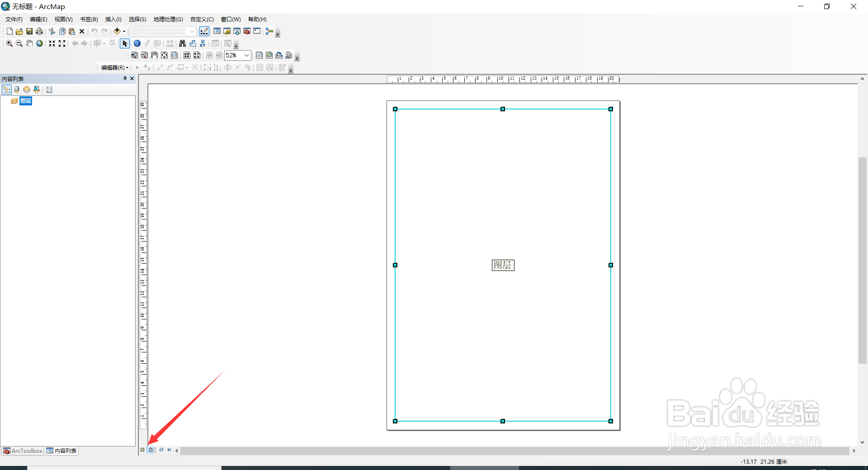This screenshot has height=470, width=868.
Task: Close the table of contents panel
Action: tap(132, 79)
